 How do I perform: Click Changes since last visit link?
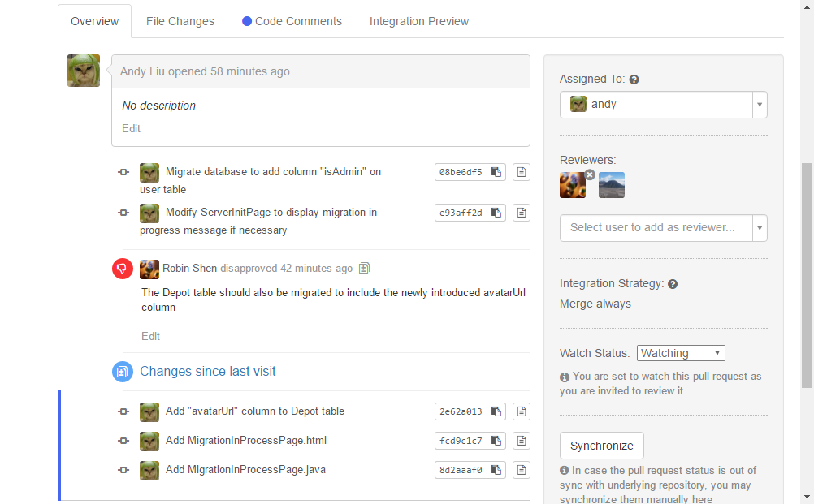pyautogui.click(x=208, y=371)
